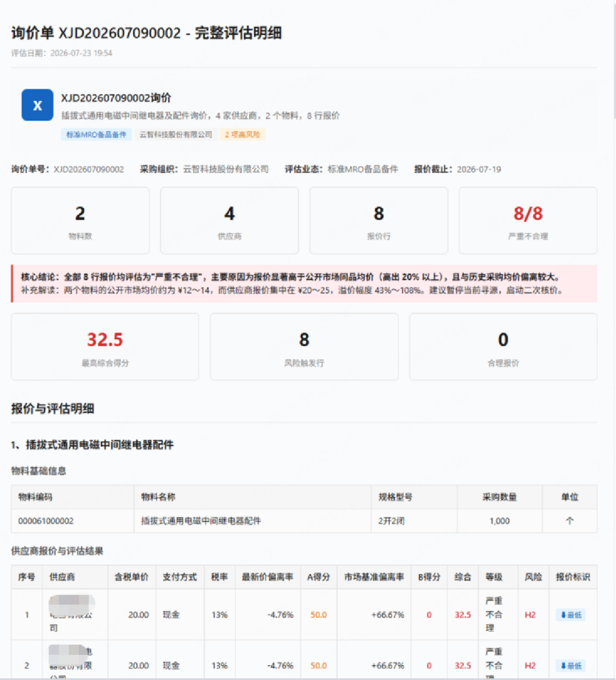The width and height of the screenshot is (616, 680).
Task: Select the 报价行 summary card
Action: pyautogui.click(x=379, y=220)
